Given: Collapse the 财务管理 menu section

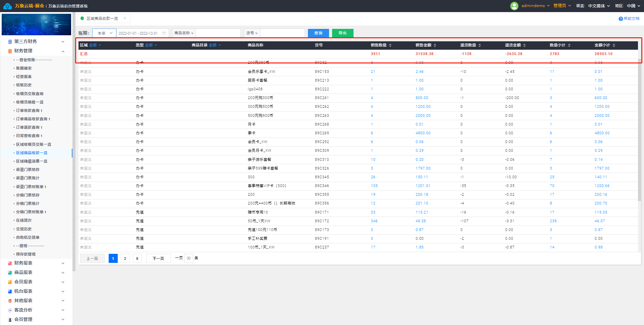Looking at the screenshot, I should (x=63, y=51).
